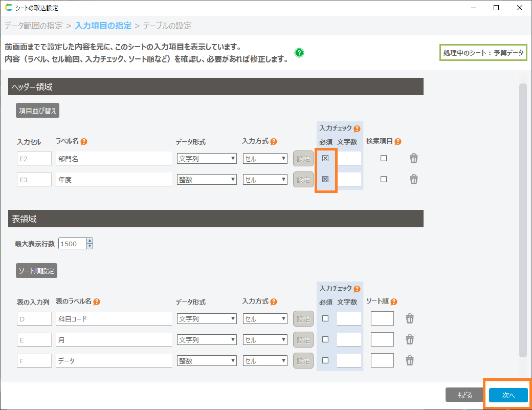
Task: Go to データ範囲の指定 breadcrumb step
Action: (34, 26)
